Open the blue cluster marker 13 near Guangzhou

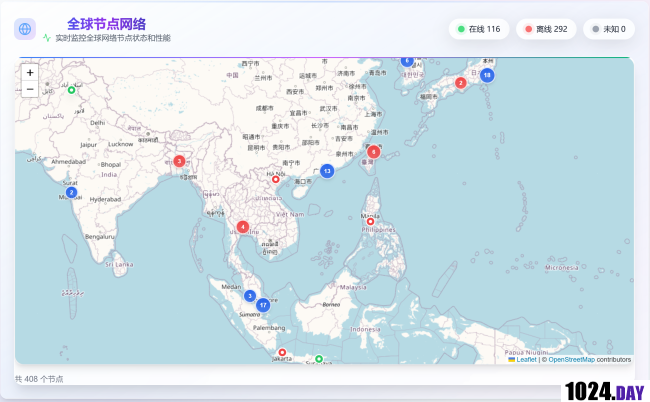(x=327, y=171)
